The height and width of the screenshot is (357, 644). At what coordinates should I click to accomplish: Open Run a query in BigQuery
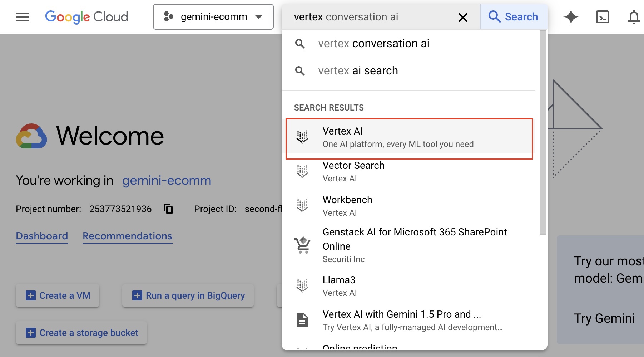coord(188,295)
